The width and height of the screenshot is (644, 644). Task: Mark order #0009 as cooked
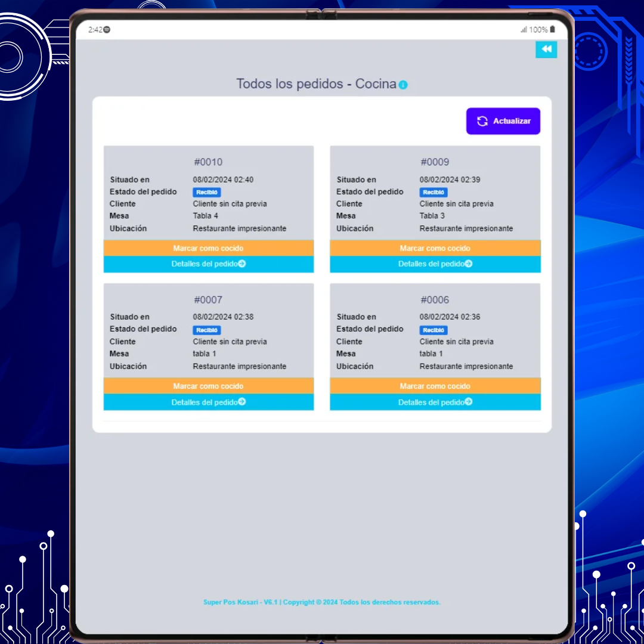coord(435,248)
